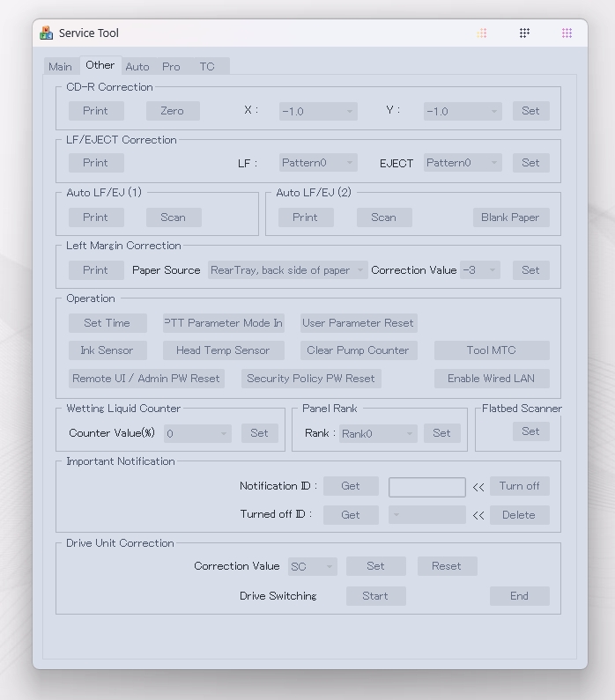The image size is (615, 700).
Task: Click the Notification ID text field
Action: [x=427, y=487]
